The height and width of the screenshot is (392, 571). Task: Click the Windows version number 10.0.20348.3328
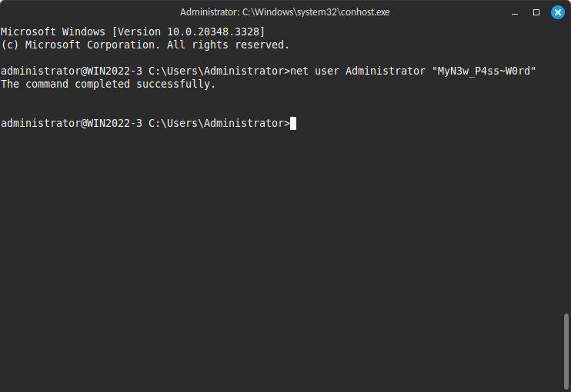pos(215,32)
